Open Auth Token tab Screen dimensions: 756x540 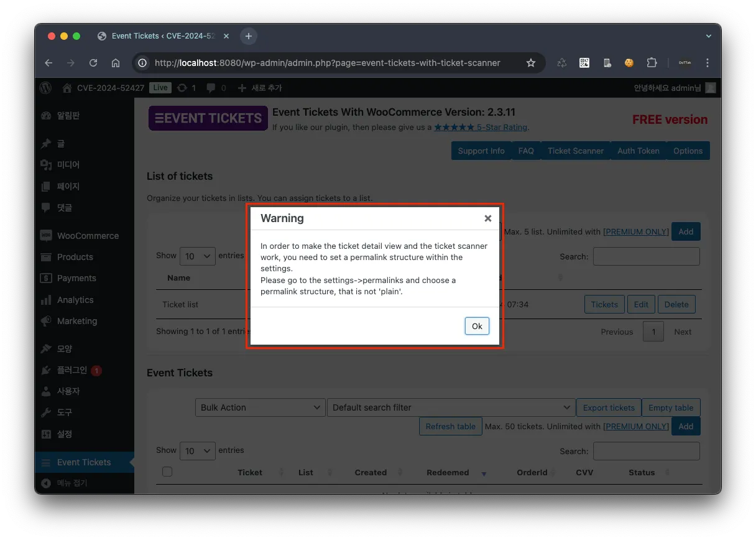638,151
